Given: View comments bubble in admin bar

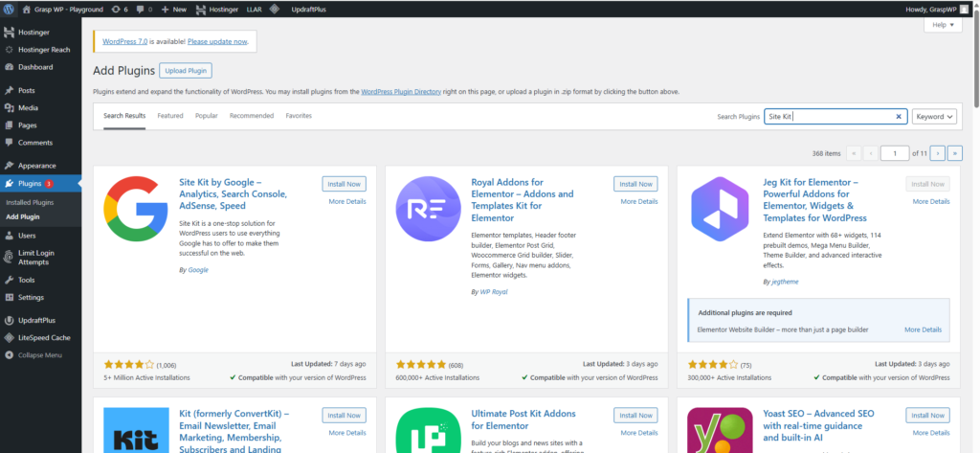Looking at the screenshot, I should point(144,10).
